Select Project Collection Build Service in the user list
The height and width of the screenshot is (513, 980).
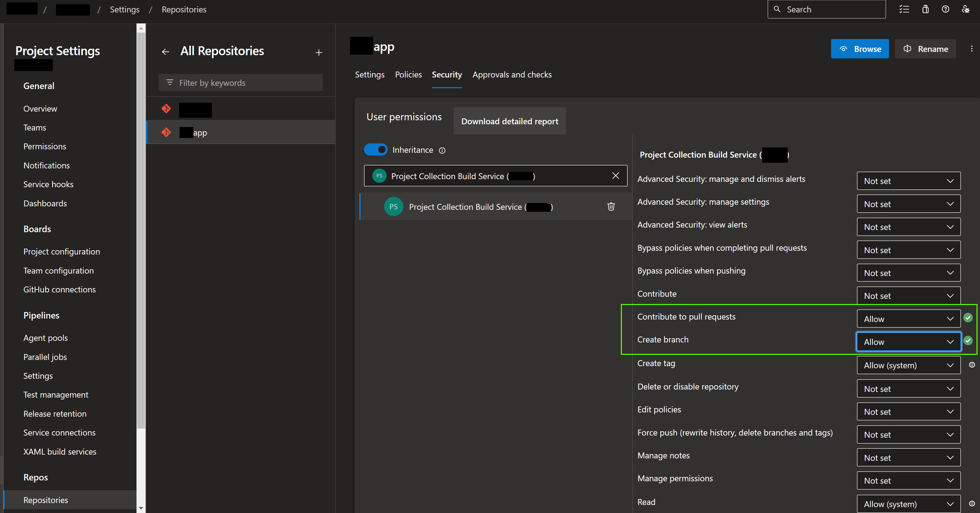496,206
